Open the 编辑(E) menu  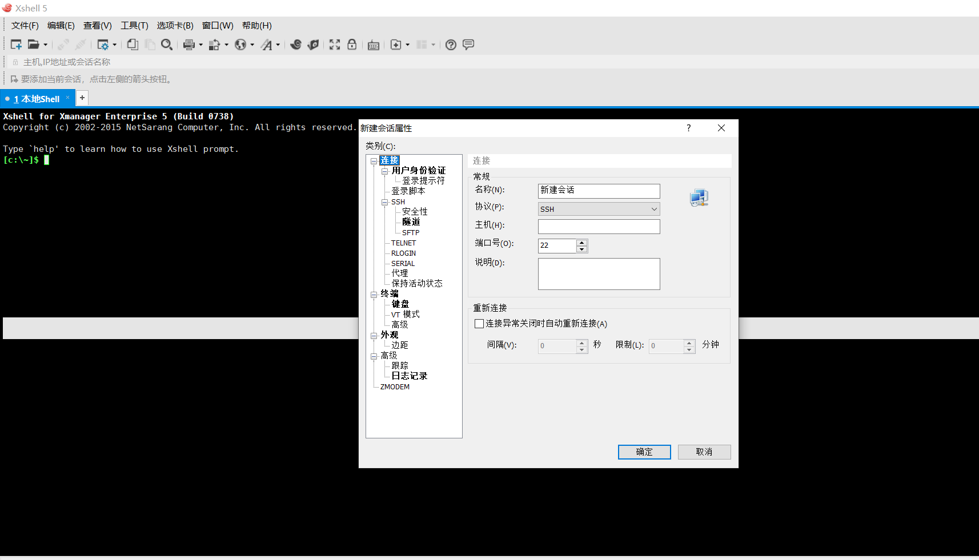(61, 26)
